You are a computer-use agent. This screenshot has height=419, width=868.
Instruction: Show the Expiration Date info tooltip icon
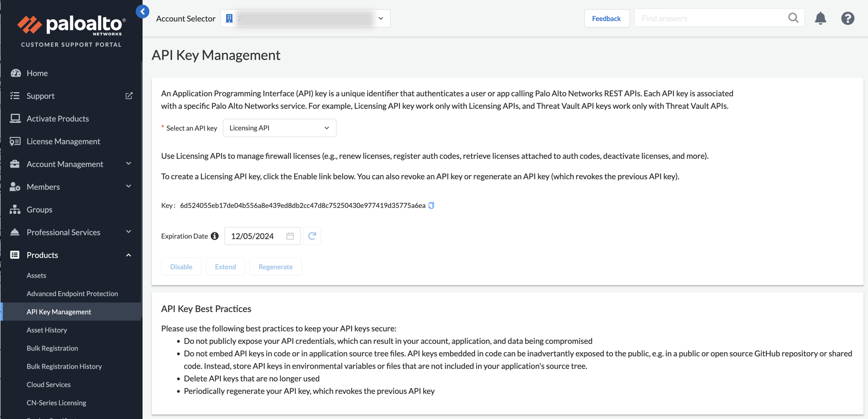(215, 236)
